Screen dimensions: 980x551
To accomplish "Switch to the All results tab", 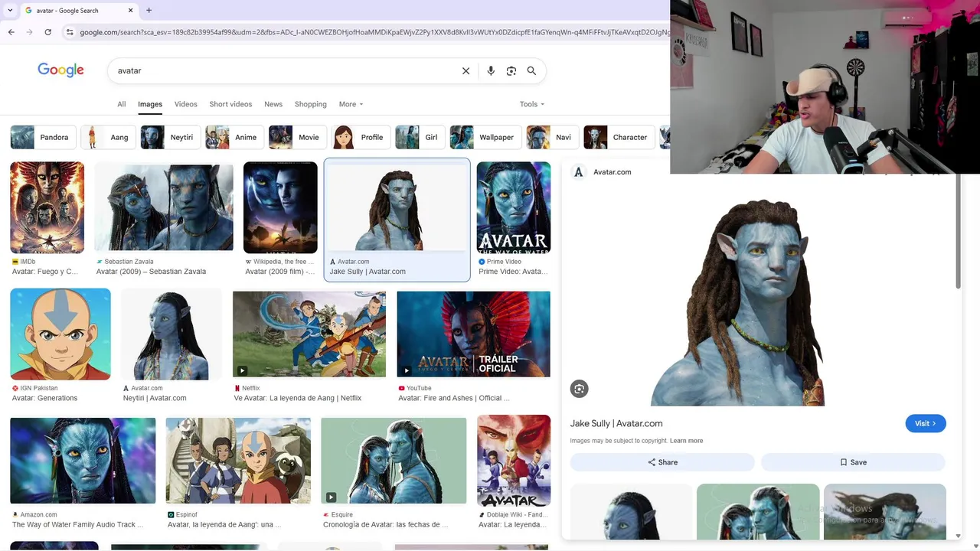I will 121,104.
